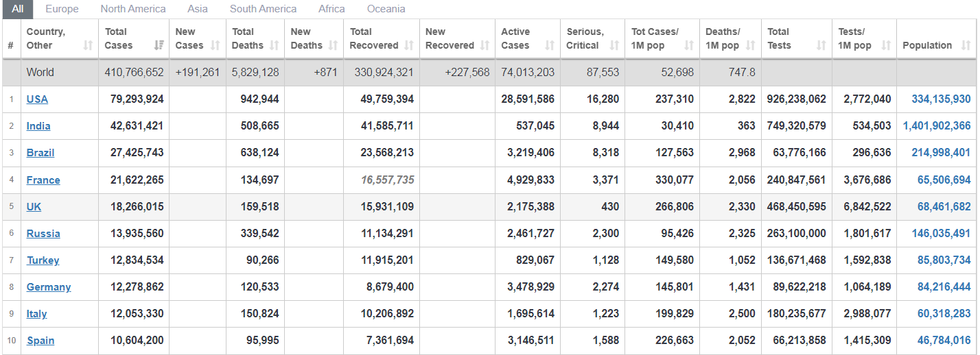Open the South America tab

pos(264,9)
